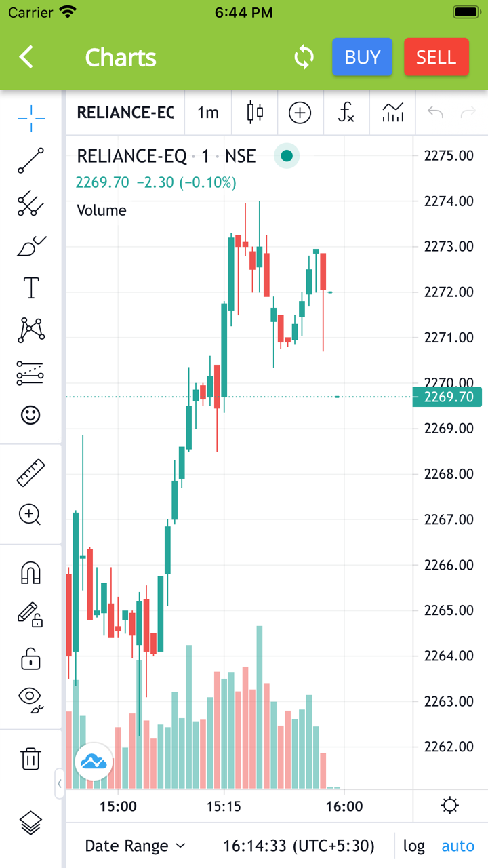Toggle lock all drawing tools
This screenshot has width=488, height=868.
31,658
